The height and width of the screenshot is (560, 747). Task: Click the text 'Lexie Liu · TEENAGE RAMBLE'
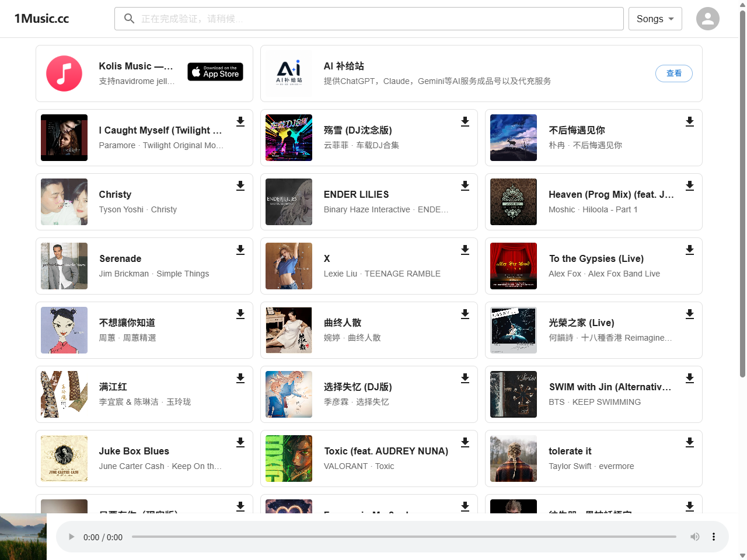[382, 274]
